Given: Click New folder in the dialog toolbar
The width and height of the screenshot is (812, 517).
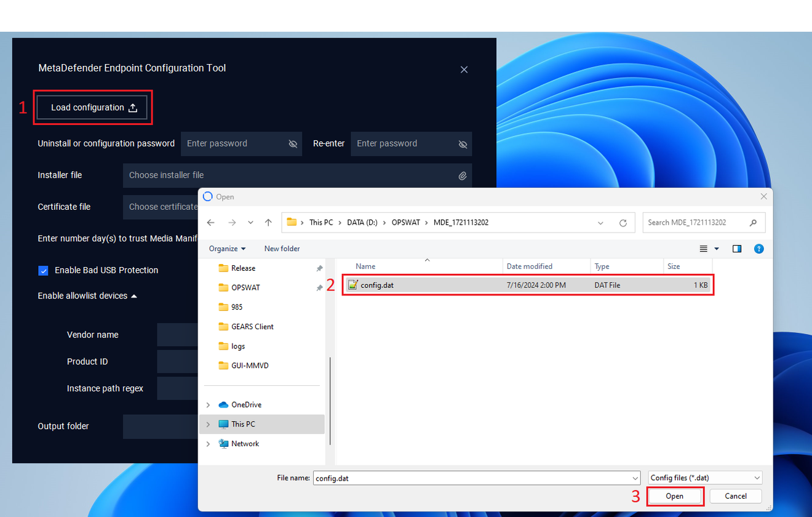Looking at the screenshot, I should 282,249.
